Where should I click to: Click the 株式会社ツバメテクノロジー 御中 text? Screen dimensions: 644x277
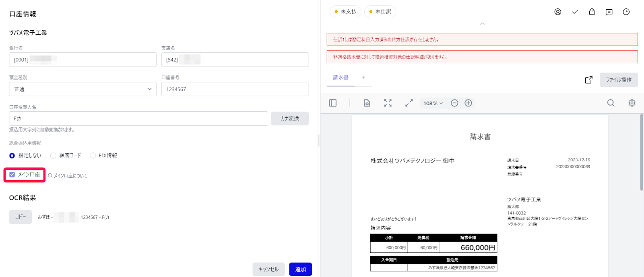tap(413, 161)
